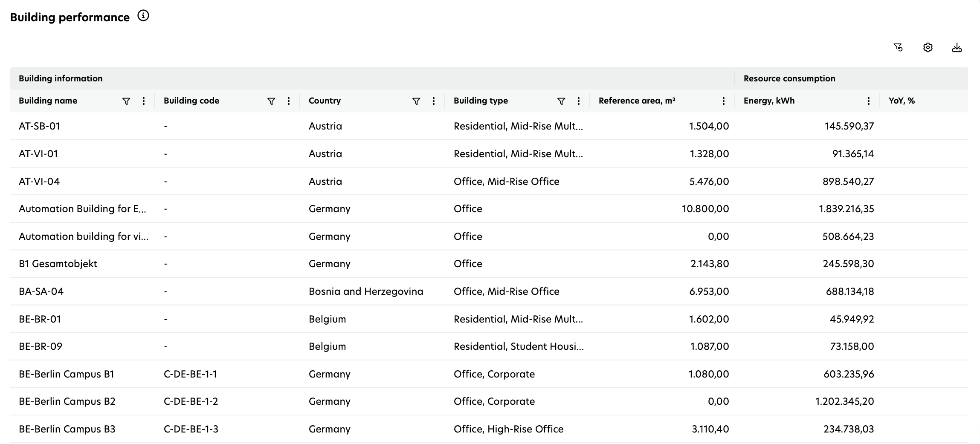Sort by the Country header

[325, 101]
